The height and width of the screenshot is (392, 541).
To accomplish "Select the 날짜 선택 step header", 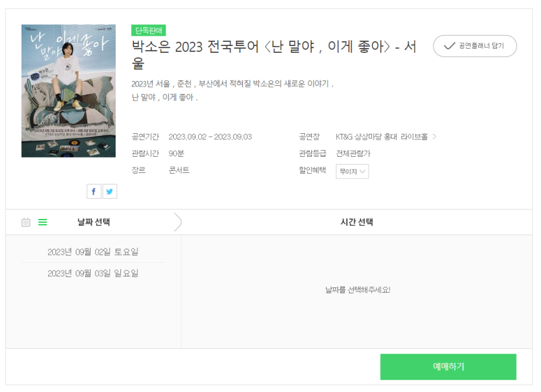I will 93,222.
